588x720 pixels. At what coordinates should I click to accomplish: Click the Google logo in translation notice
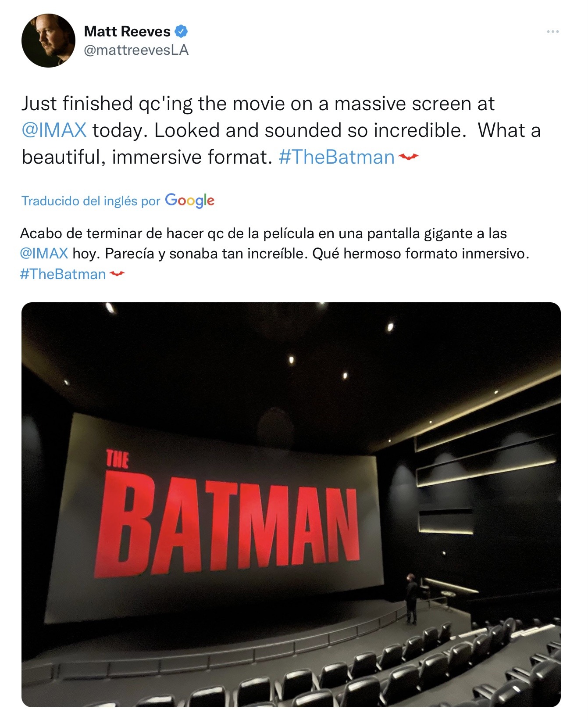pyautogui.click(x=190, y=201)
